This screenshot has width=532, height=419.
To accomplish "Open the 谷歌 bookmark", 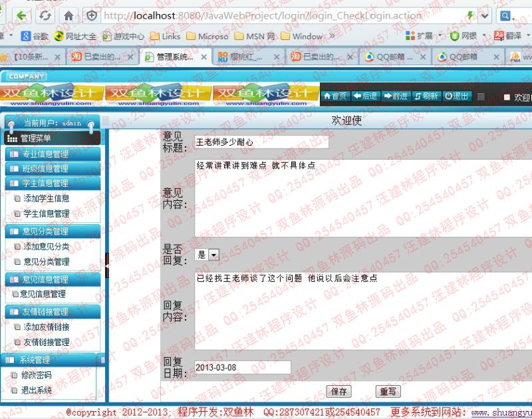I will click(x=35, y=37).
